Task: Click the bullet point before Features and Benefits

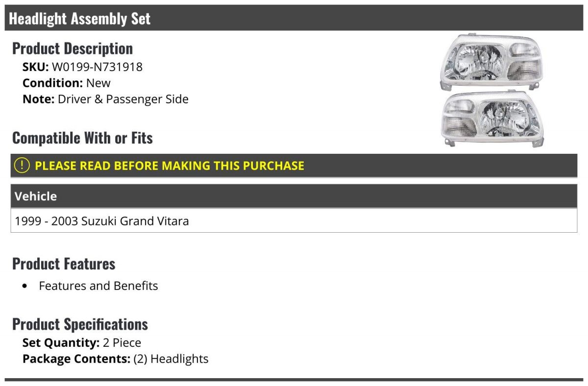Action: click(25, 286)
